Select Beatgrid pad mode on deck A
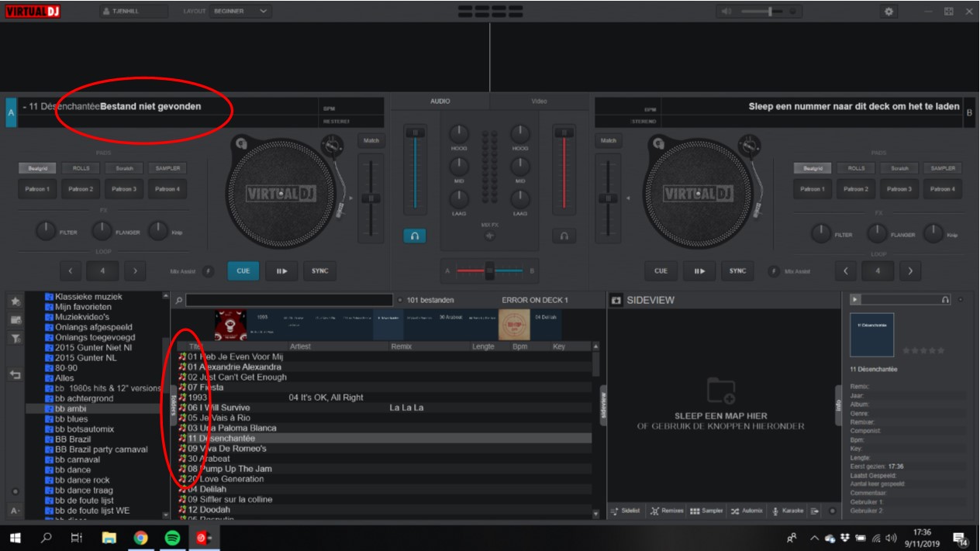980x551 pixels. pos(37,168)
